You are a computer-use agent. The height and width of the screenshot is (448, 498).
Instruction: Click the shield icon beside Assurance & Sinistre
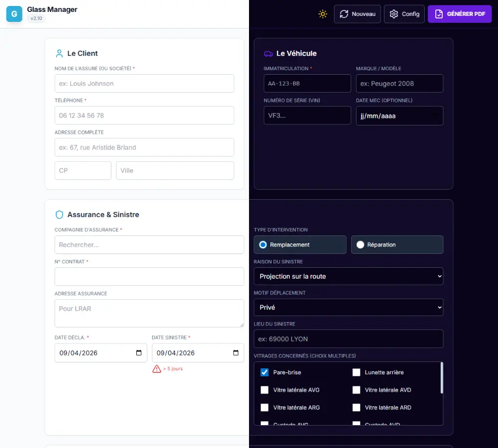[59, 215]
